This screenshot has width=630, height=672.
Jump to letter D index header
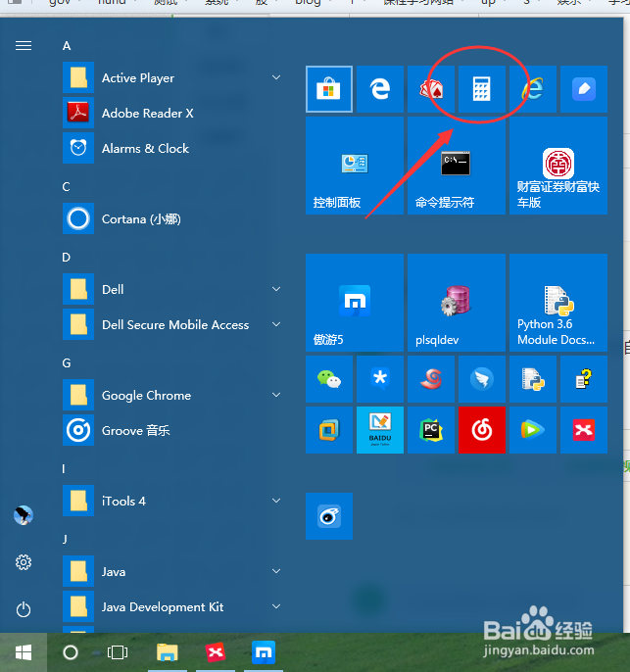66,257
